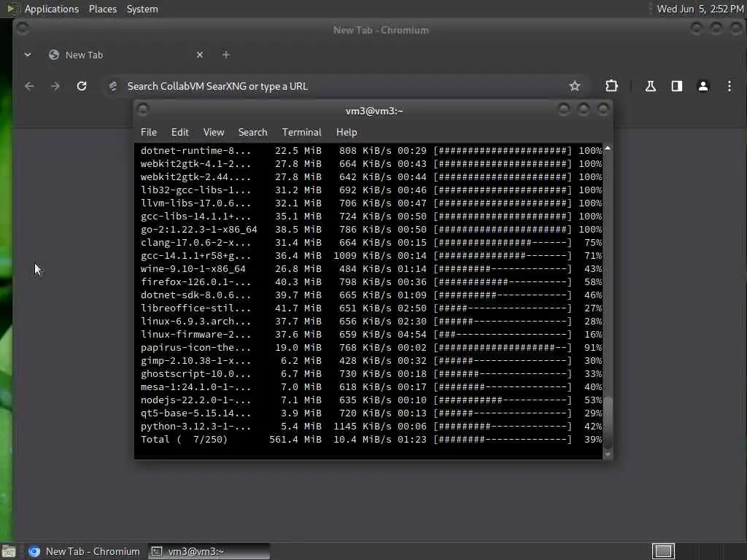
Task: Click the terminal title vm3@vm3:~
Action: tap(374, 111)
